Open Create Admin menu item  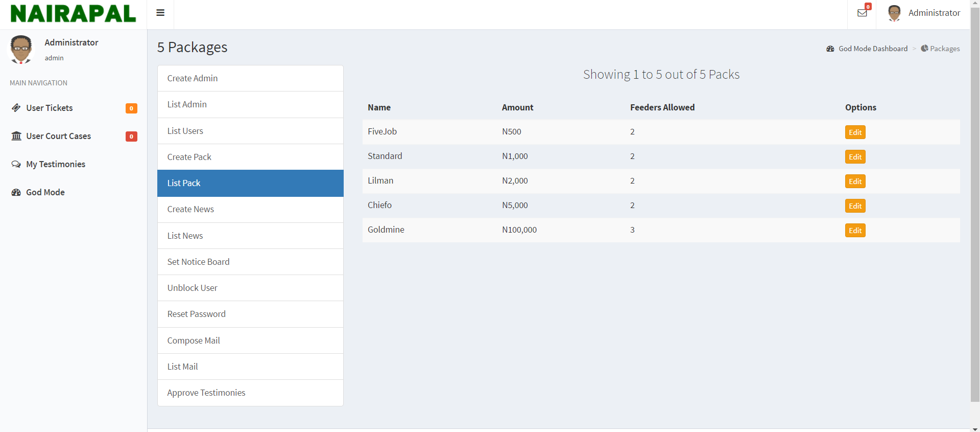(193, 78)
